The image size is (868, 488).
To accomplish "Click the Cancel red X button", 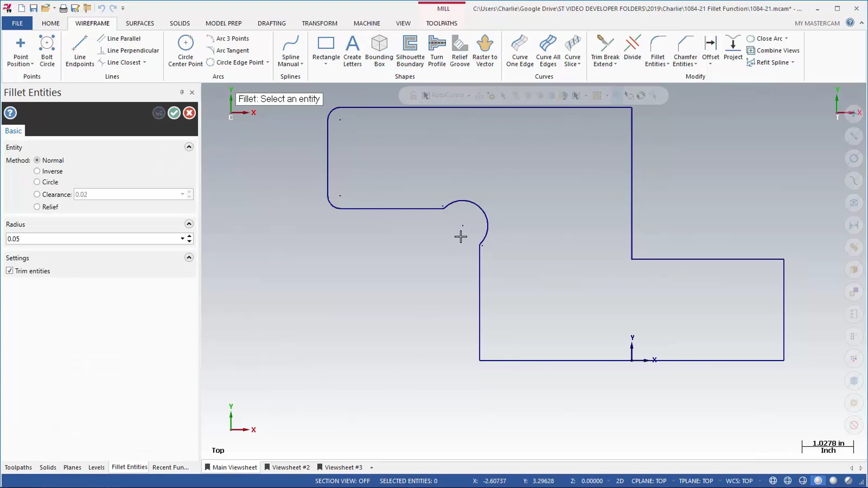I will point(189,113).
